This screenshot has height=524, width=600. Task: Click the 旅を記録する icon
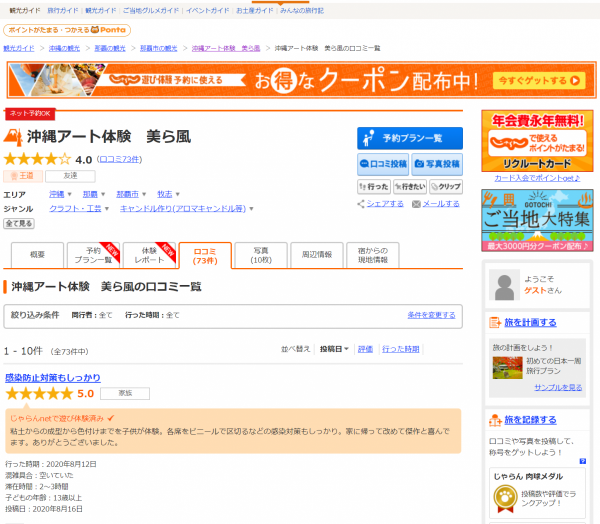(495, 420)
